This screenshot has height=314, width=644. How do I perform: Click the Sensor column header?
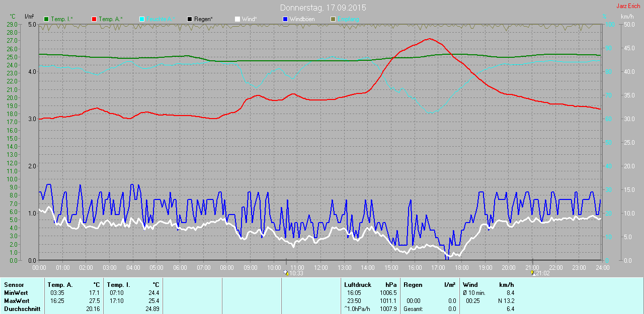point(14,285)
